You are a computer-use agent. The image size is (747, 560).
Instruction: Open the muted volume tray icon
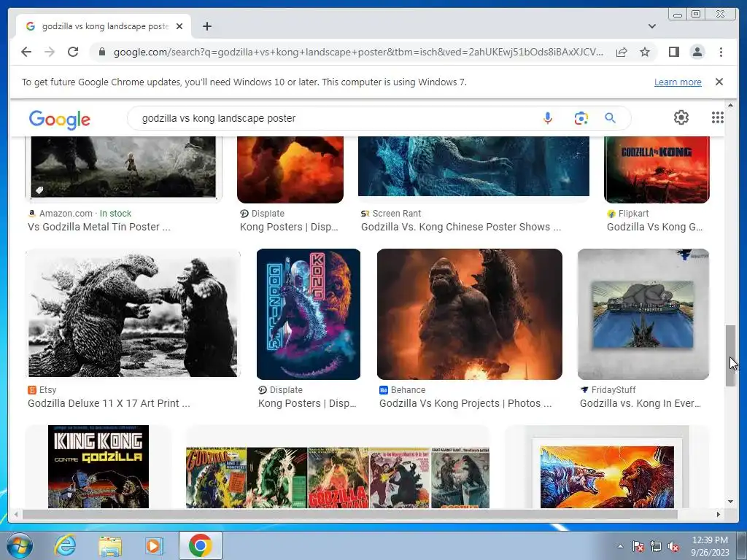pyautogui.click(x=673, y=546)
